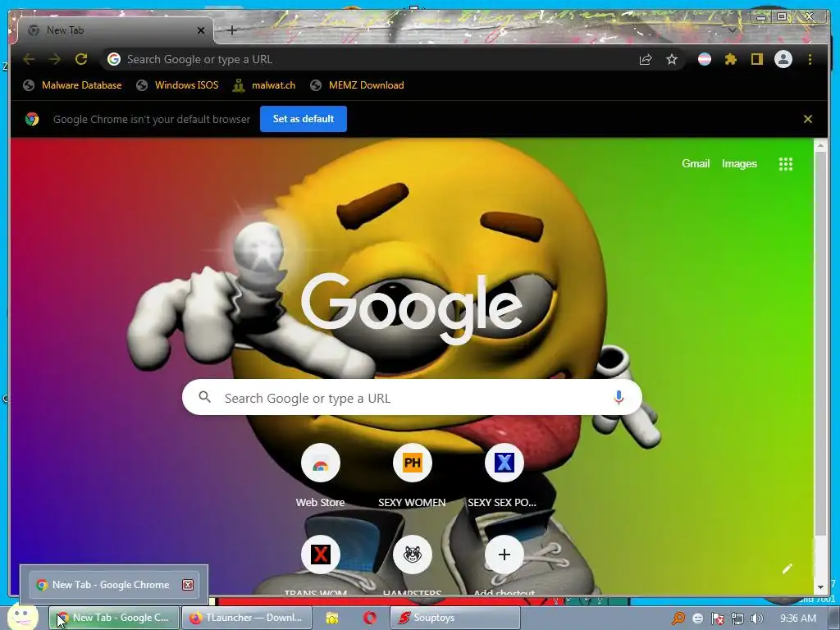The image size is (840, 630).
Task: Open the Web Store shortcut
Action: 321,463
